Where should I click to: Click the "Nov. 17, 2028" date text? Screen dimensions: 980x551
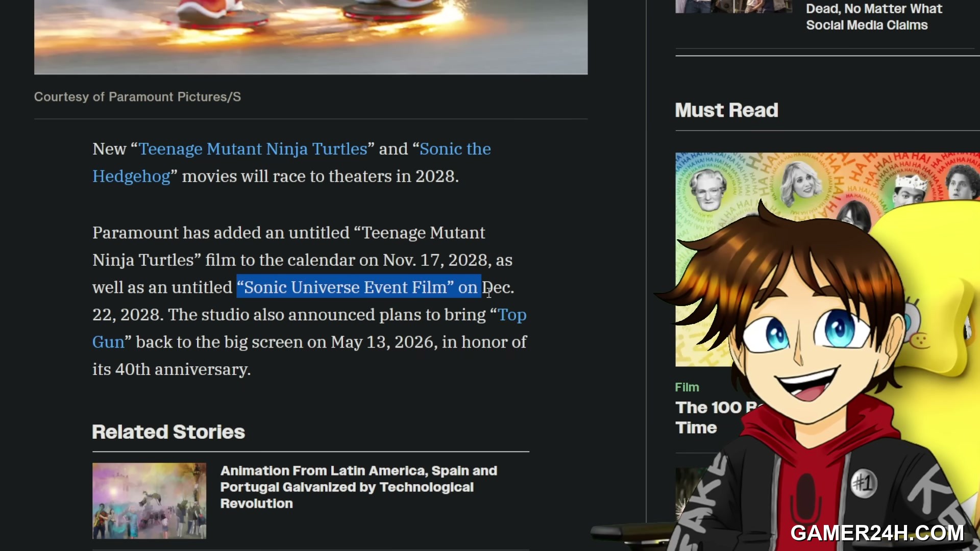point(435,260)
